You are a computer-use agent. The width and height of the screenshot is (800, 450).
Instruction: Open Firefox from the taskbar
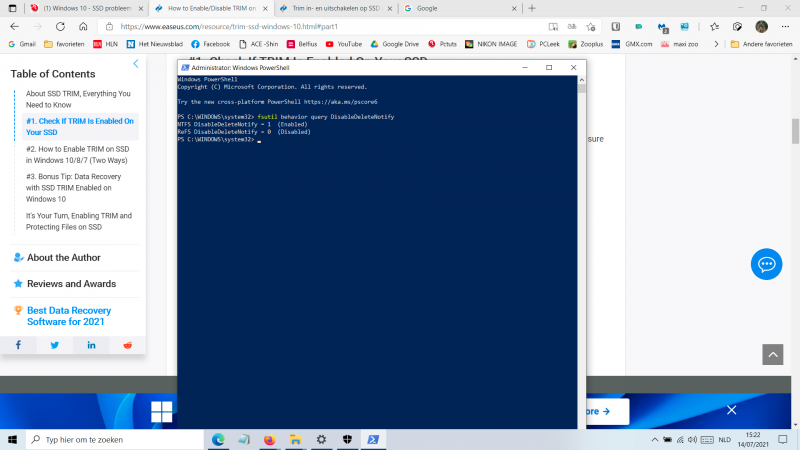(269, 440)
